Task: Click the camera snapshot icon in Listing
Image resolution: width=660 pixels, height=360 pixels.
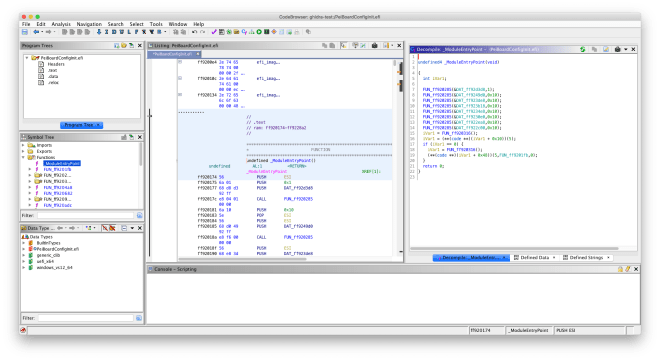Action: 374,45
